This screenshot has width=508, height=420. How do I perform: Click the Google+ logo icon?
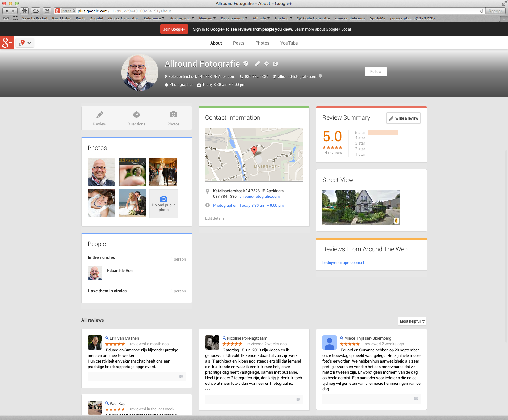tap(7, 43)
